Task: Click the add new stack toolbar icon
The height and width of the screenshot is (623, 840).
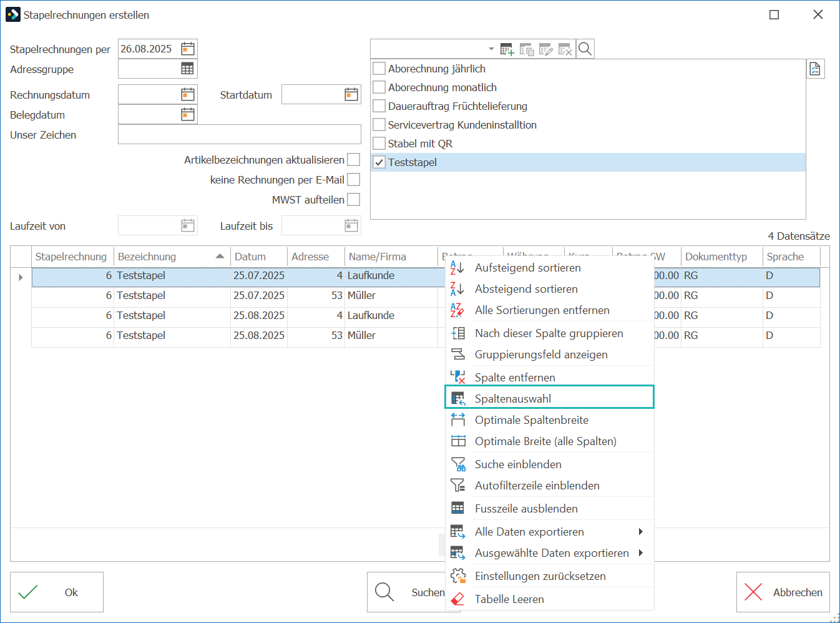Action: (507, 49)
